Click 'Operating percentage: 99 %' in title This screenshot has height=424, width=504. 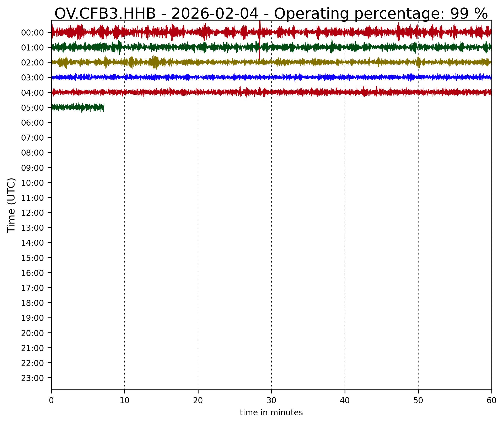tap(381, 14)
